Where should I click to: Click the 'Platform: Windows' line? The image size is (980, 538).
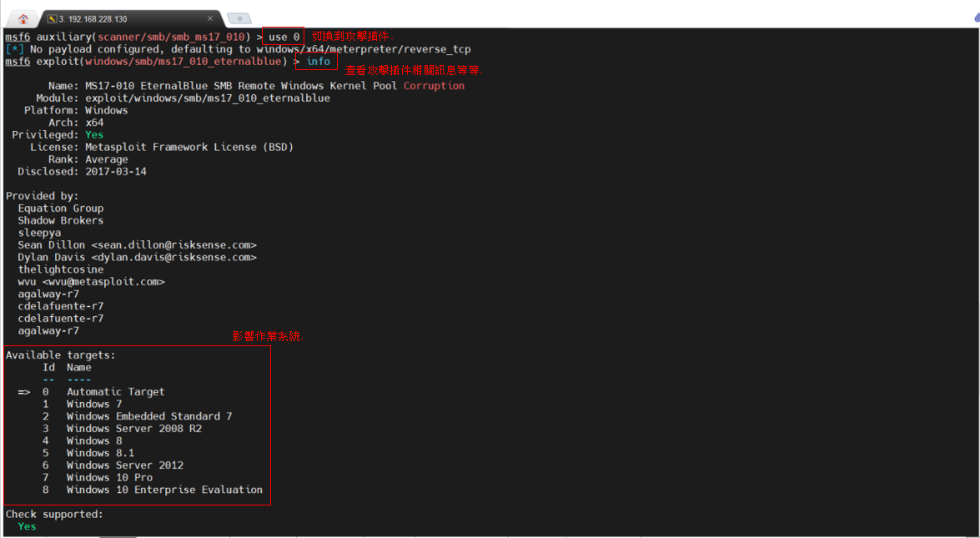click(x=76, y=110)
